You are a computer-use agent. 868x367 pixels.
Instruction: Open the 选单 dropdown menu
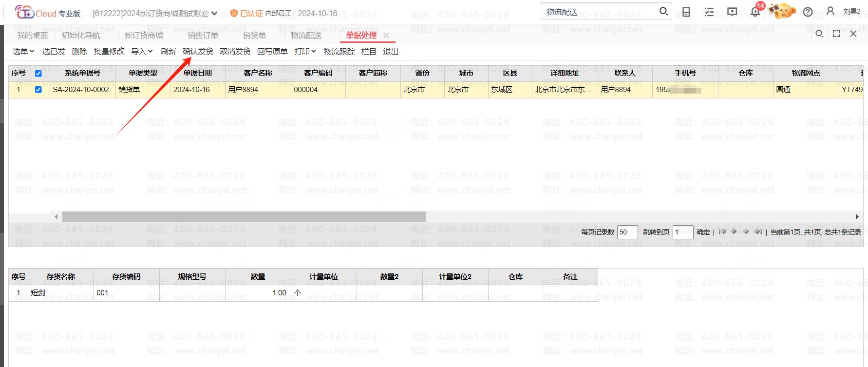pos(23,52)
